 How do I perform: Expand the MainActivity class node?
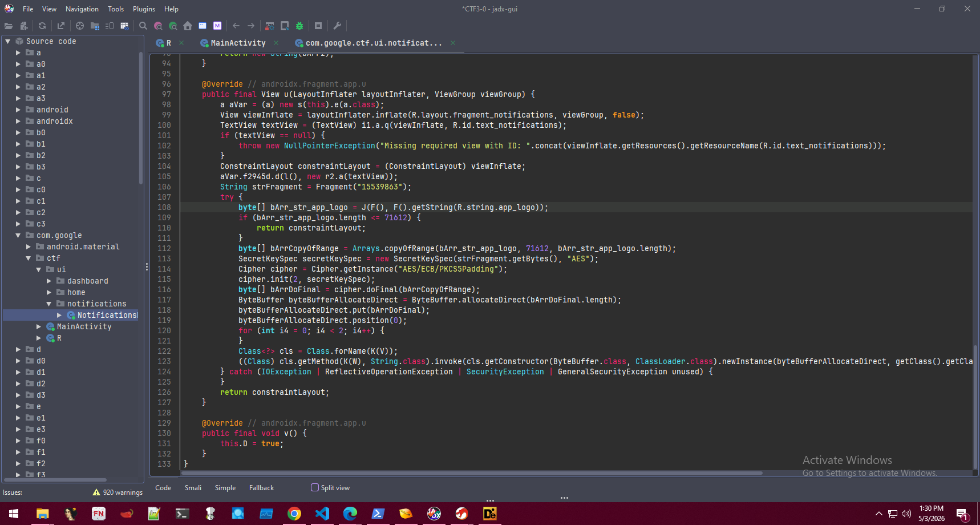[x=39, y=326]
